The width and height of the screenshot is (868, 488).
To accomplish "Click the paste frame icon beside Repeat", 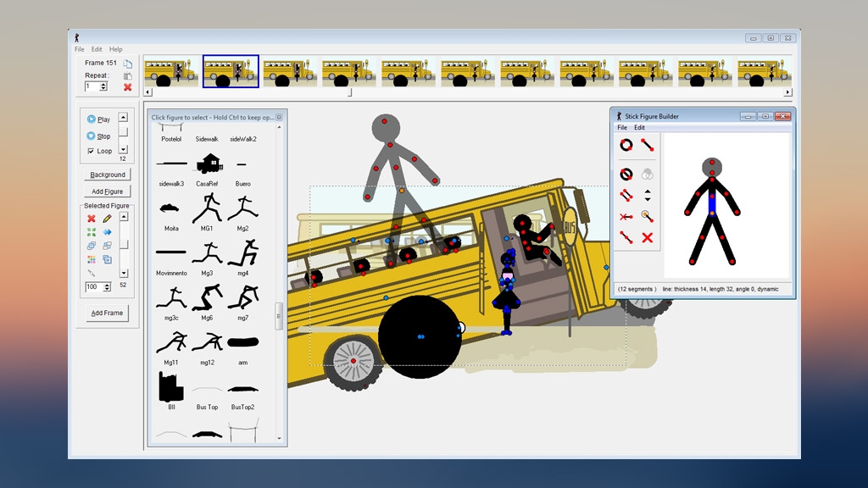I will 128,75.
